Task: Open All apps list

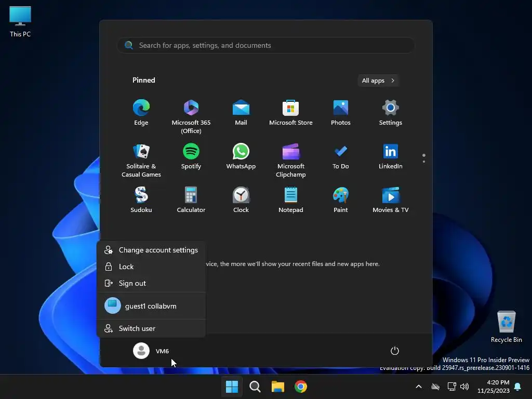Action: (378, 81)
